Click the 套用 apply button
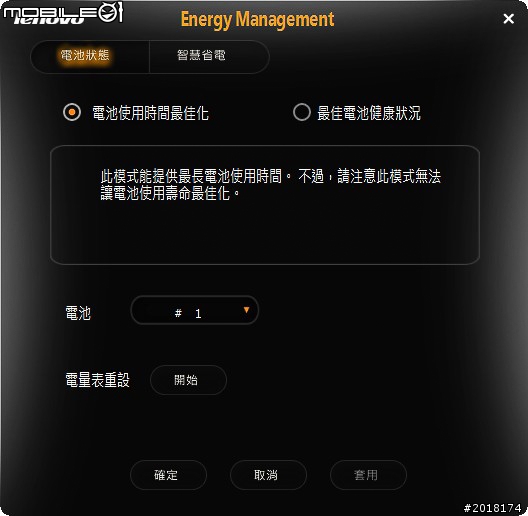The image size is (528, 516). pos(368,475)
